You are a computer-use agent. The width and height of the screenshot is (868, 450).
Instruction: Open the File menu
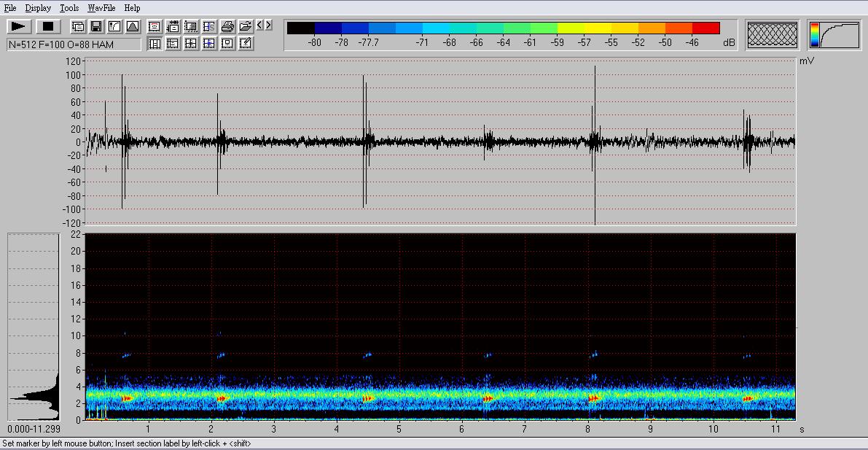click(x=10, y=8)
